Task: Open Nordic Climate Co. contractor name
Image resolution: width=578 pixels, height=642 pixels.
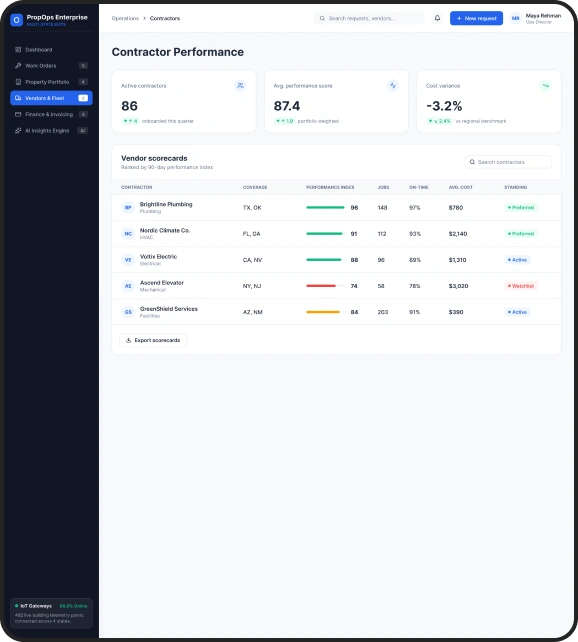Action: click(x=165, y=231)
